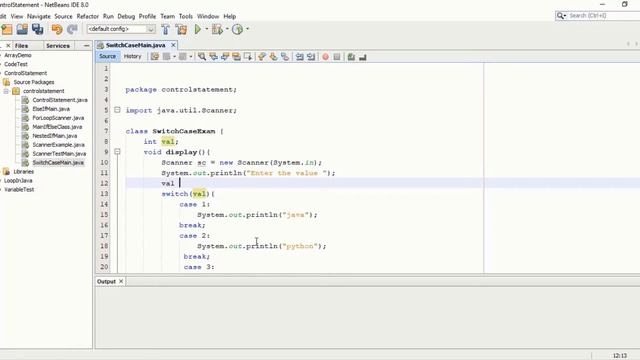The image size is (640, 360).
Task: Select Source Packages node
Action: click(34, 82)
